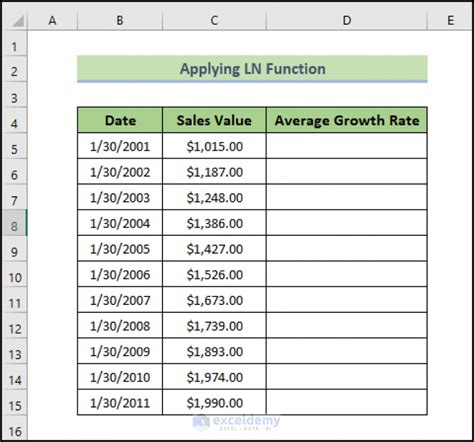Image resolution: width=474 pixels, height=442 pixels.
Task: Click the Date header cell
Action: (x=120, y=120)
